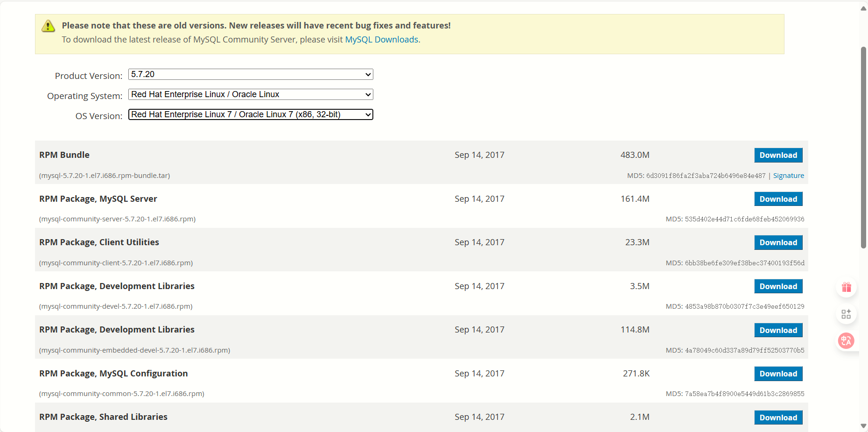
Task: Click the scrollbar up arrow
Action: pos(863,8)
